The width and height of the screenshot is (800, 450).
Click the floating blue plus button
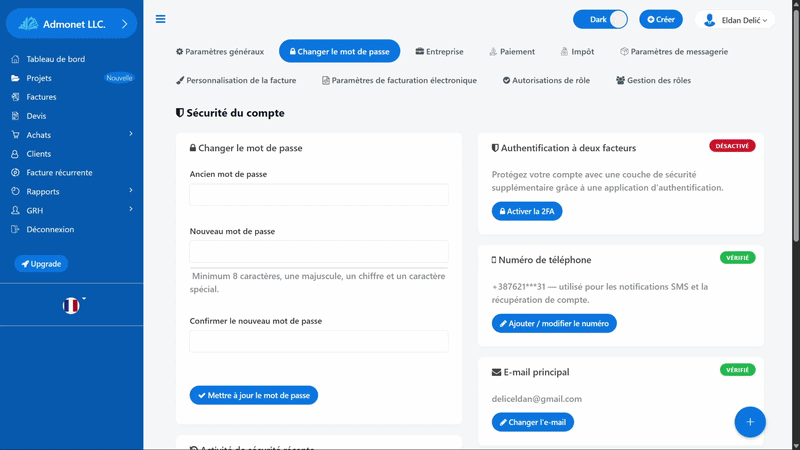point(749,422)
